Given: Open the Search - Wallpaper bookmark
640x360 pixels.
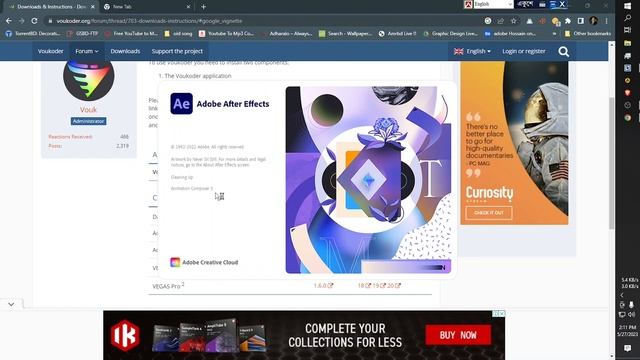Looking at the screenshot, I should click(x=345, y=33).
